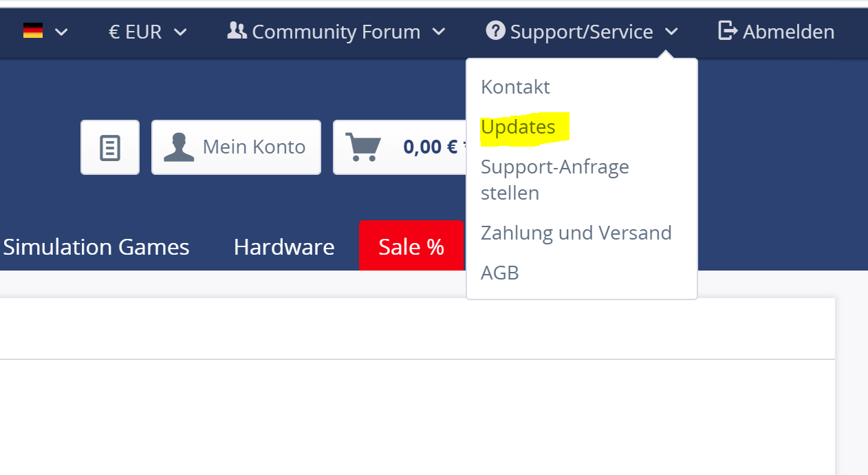This screenshot has height=475, width=868.
Task: Collapse the Support/Service dropdown chevron
Action: (671, 32)
